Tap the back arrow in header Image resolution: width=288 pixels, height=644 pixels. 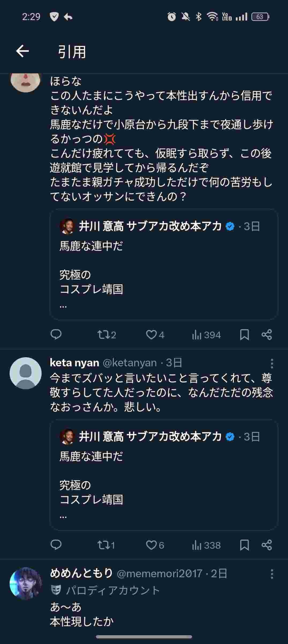coord(23,51)
